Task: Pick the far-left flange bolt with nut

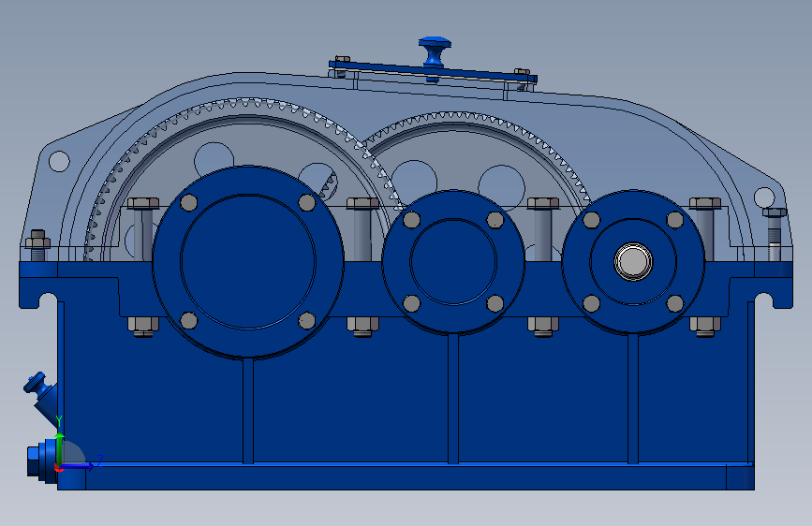Action: click(37, 245)
